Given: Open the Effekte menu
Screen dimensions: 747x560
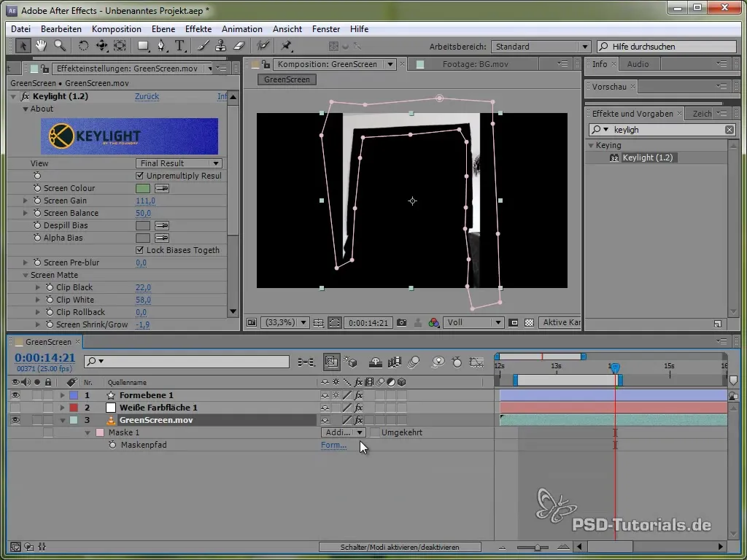Looking at the screenshot, I should point(198,29).
